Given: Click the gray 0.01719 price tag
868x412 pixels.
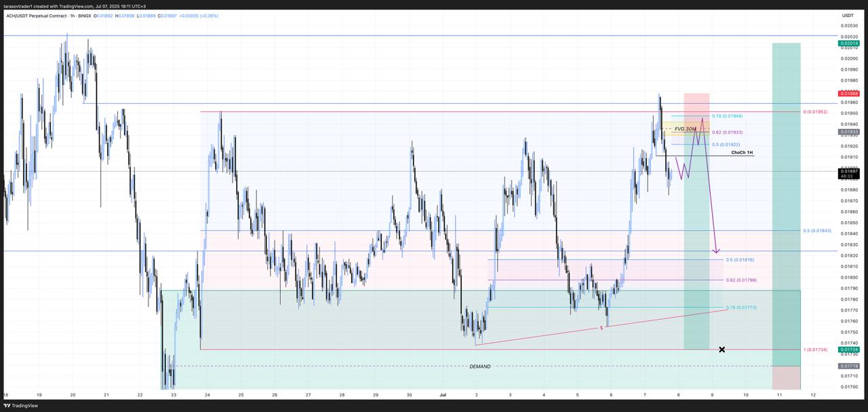Looking at the screenshot, I should [850, 366].
